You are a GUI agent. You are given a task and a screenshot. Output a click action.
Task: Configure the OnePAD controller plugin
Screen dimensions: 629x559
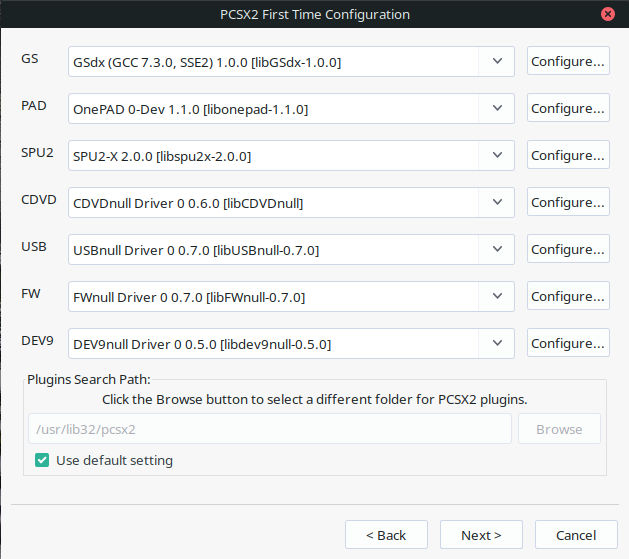click(567, 108)
